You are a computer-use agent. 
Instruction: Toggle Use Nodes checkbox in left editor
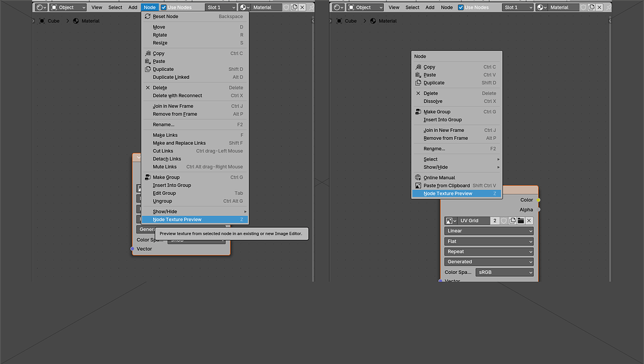click(x=164, y=7)
